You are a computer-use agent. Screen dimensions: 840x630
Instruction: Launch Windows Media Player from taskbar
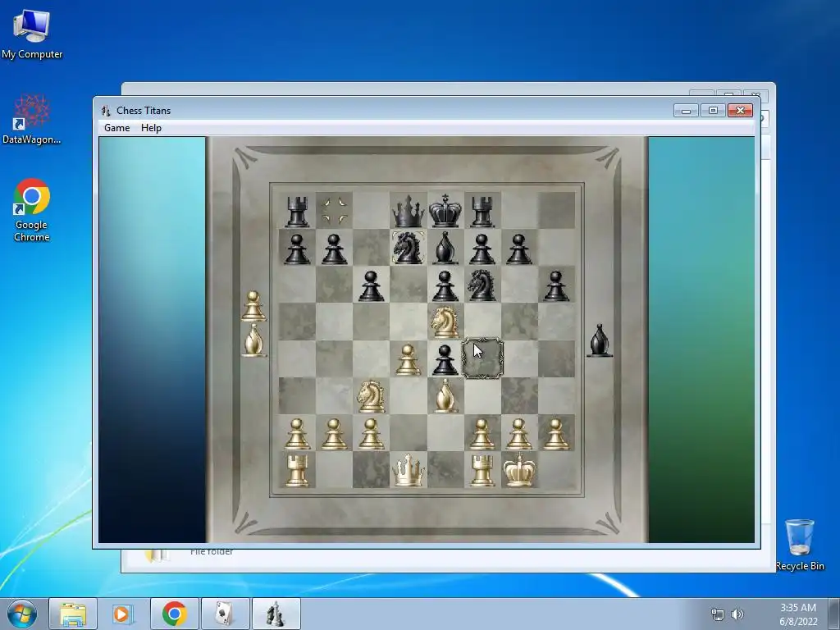tap(122, 614)
